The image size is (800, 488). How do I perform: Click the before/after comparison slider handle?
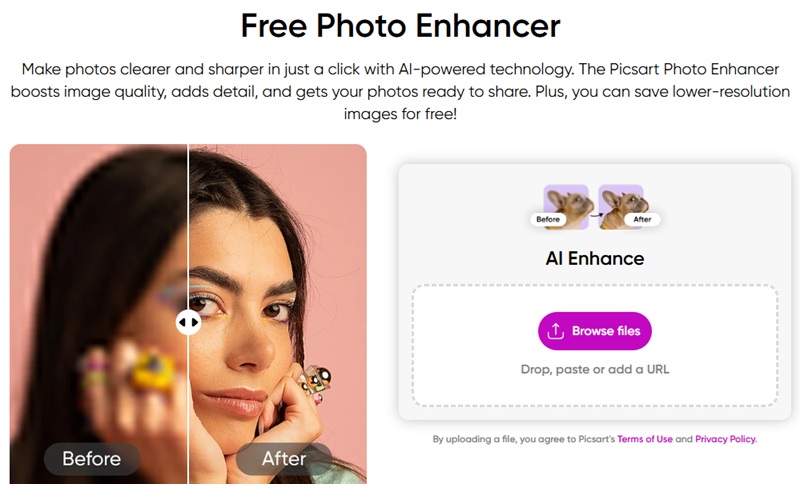[x=188, y=323]
